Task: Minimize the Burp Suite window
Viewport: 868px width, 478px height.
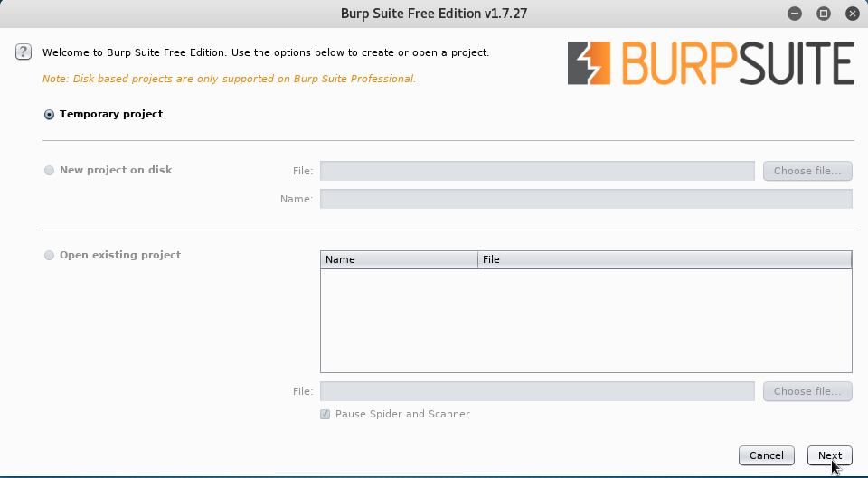Action: 795,14
